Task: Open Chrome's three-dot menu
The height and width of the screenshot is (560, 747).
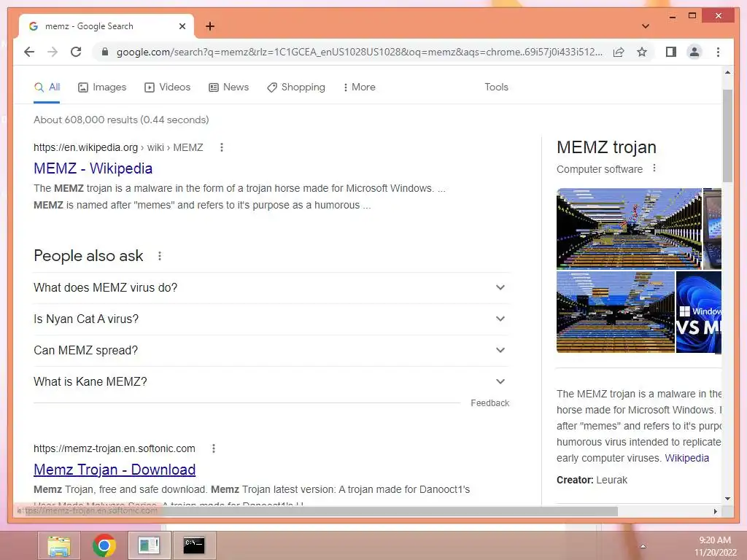Action: pyautogui.click(x=718, y=52)
